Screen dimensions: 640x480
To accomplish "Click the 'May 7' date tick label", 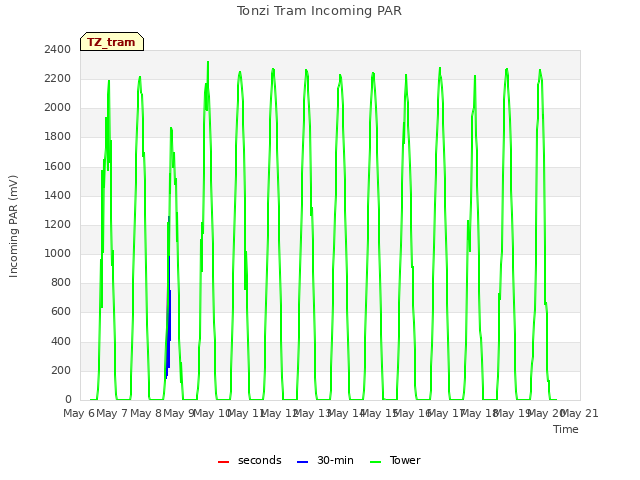I will 112,413.
